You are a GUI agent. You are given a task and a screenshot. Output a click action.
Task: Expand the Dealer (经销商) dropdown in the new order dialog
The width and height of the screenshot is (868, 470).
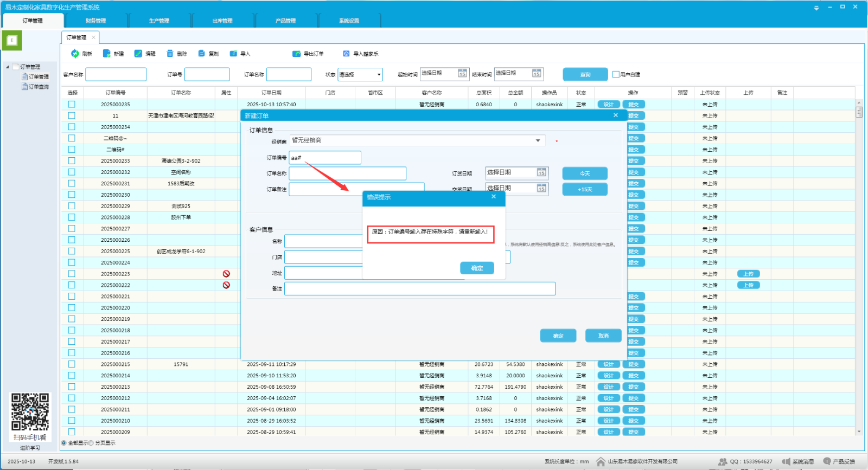pos(538,140)
